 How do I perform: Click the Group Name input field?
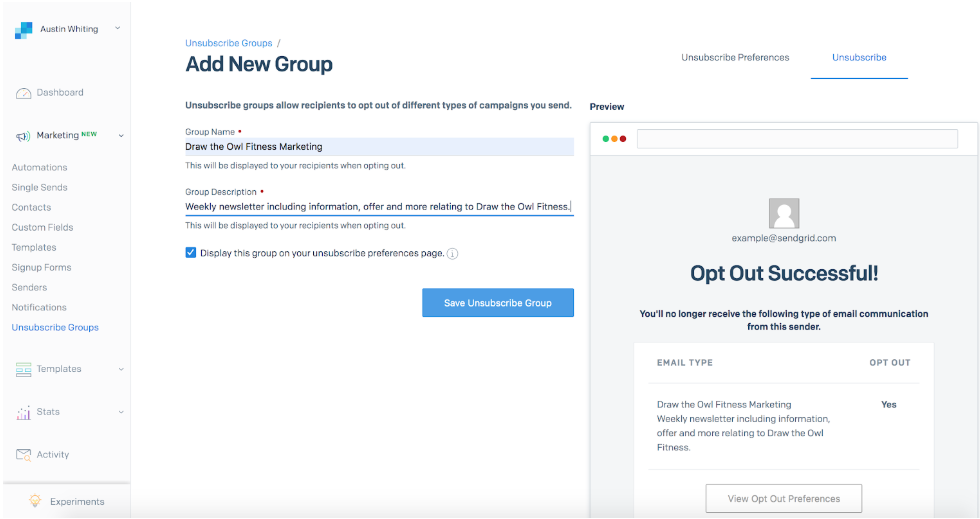pyautogui.click(x=379, y=147)
